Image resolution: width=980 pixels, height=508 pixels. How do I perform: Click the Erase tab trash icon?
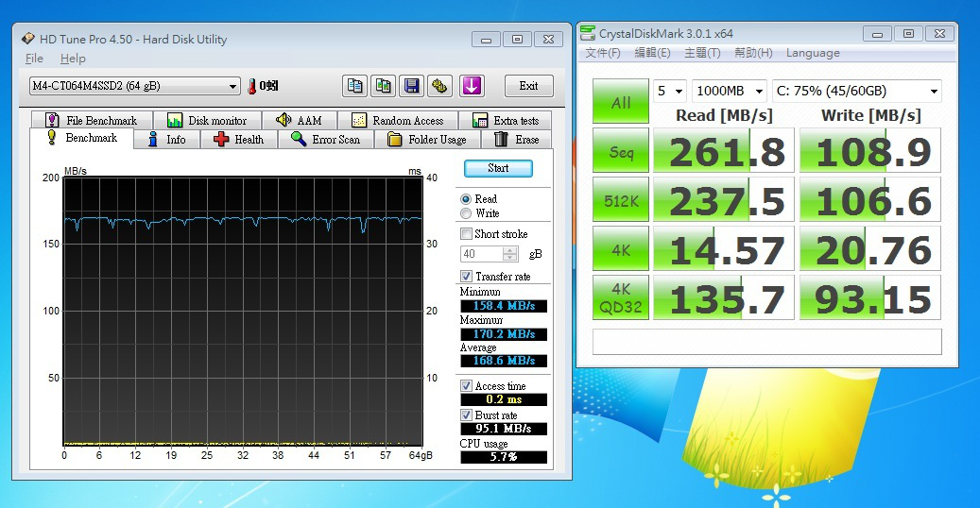click(501, 139)
